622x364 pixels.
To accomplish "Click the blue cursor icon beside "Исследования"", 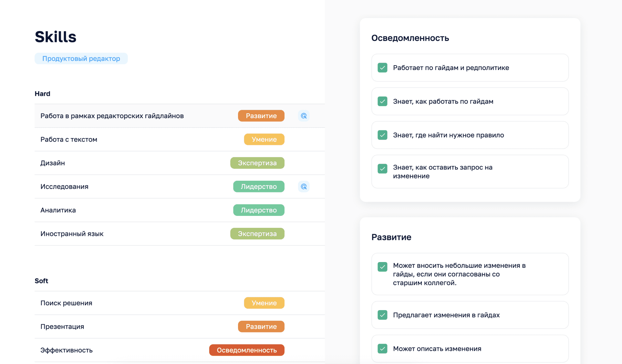I will click(x=303, y=186).
